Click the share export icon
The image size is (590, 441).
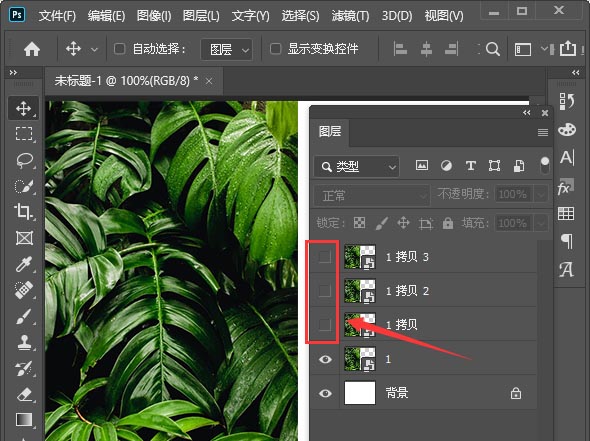[x=568, y=49]
